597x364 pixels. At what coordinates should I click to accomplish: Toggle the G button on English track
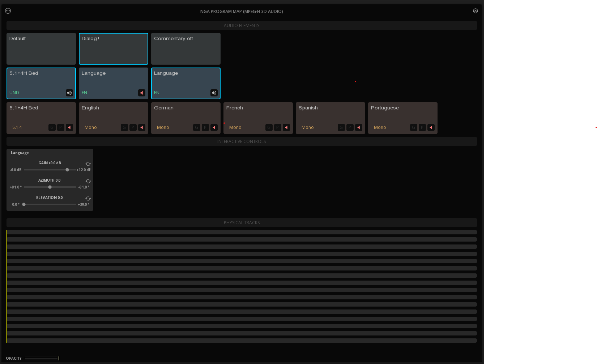[x=124, y=127]
